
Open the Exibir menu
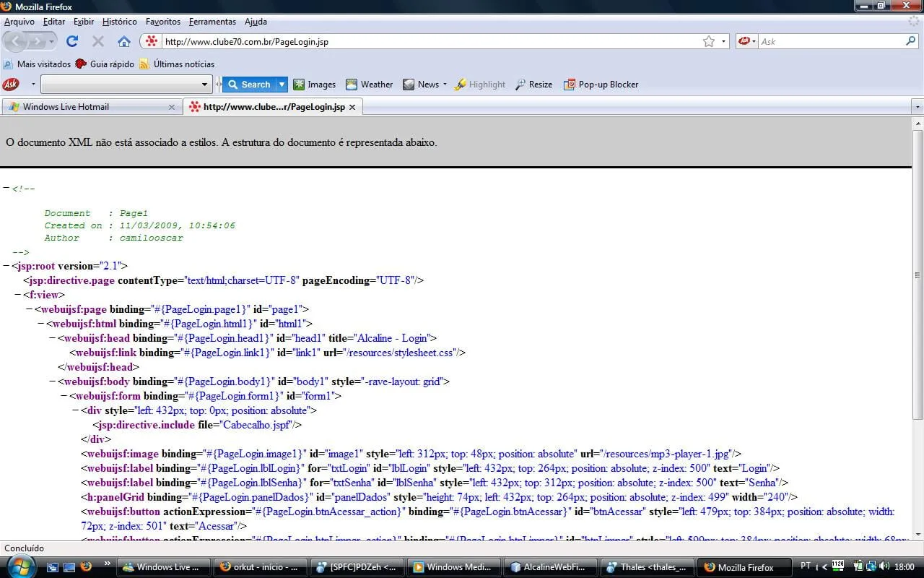[x=84, y=22]
